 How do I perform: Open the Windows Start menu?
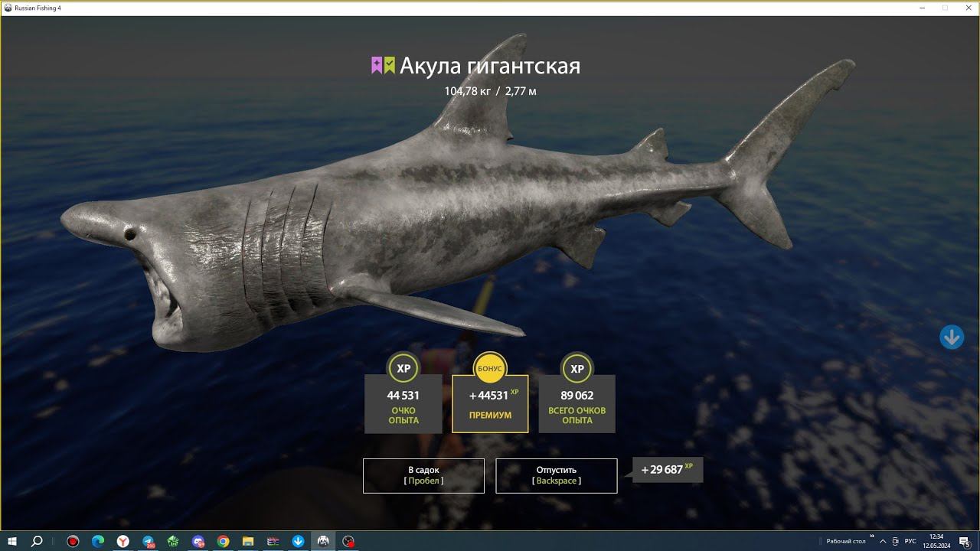(x=12, y=541)
